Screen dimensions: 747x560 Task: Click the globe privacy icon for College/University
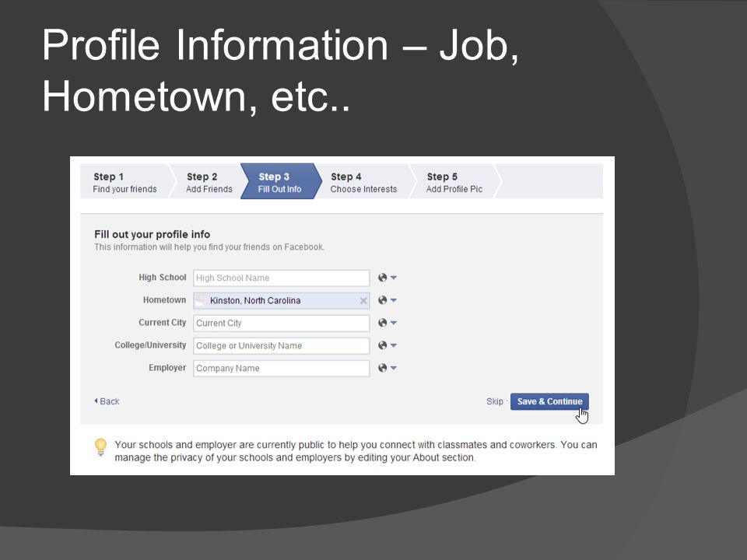tap(382, 345)
